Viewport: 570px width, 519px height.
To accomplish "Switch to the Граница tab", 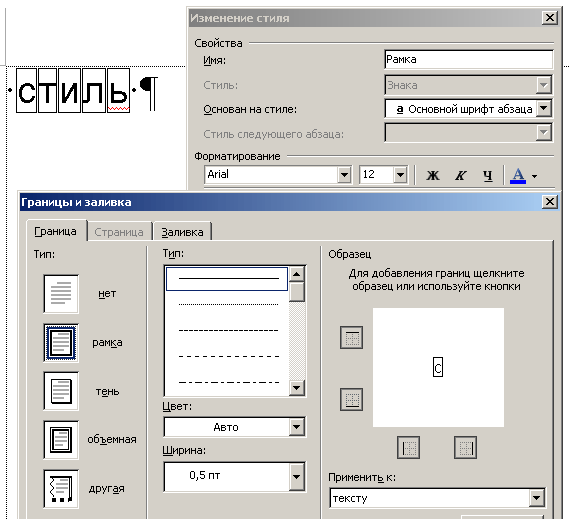I will [55, 232].
